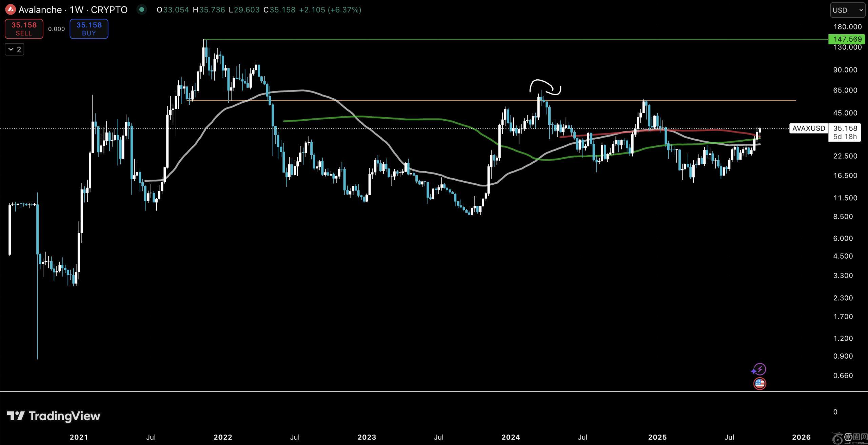This screenshot has height=445, width=868.
Task: Click the 2024 label on time axis
Action: [511, 437]
